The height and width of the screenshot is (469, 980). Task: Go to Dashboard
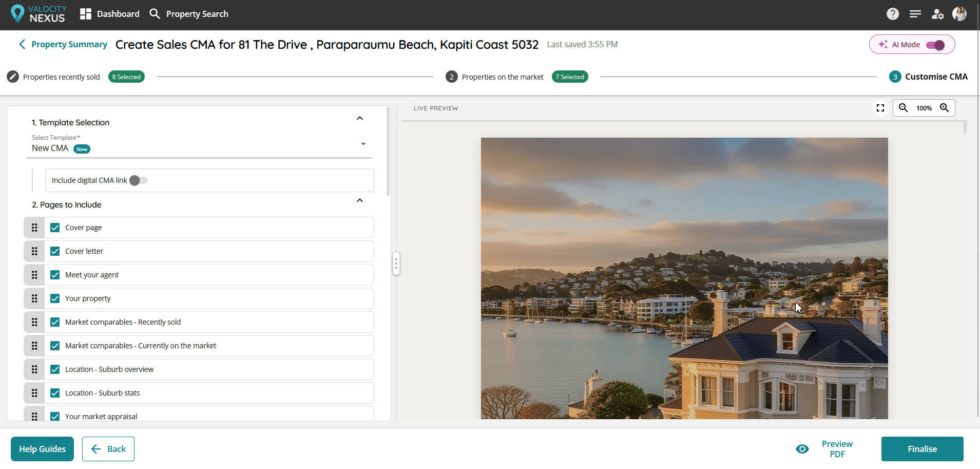tap(118, 14)
